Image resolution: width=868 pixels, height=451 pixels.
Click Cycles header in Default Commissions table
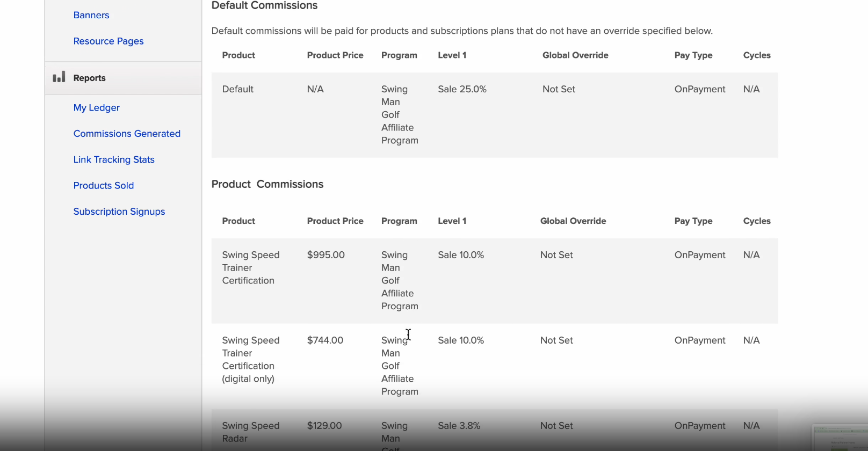[x=757, y=55]
